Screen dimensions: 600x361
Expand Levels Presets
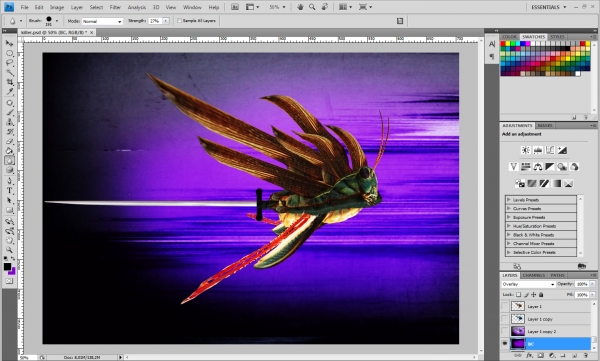(x=509, y=199)
